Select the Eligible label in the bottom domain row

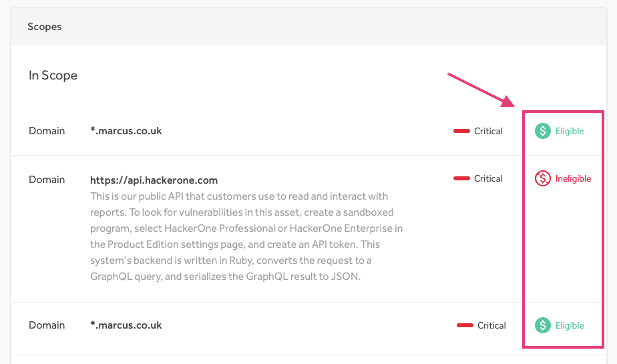click(x=570, y=326)
